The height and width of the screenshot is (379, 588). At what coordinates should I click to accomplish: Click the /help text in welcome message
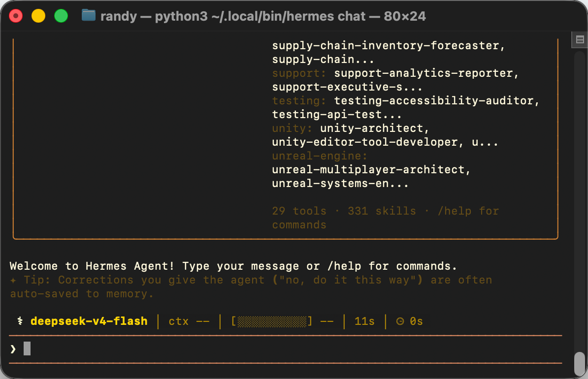(344, 266)
